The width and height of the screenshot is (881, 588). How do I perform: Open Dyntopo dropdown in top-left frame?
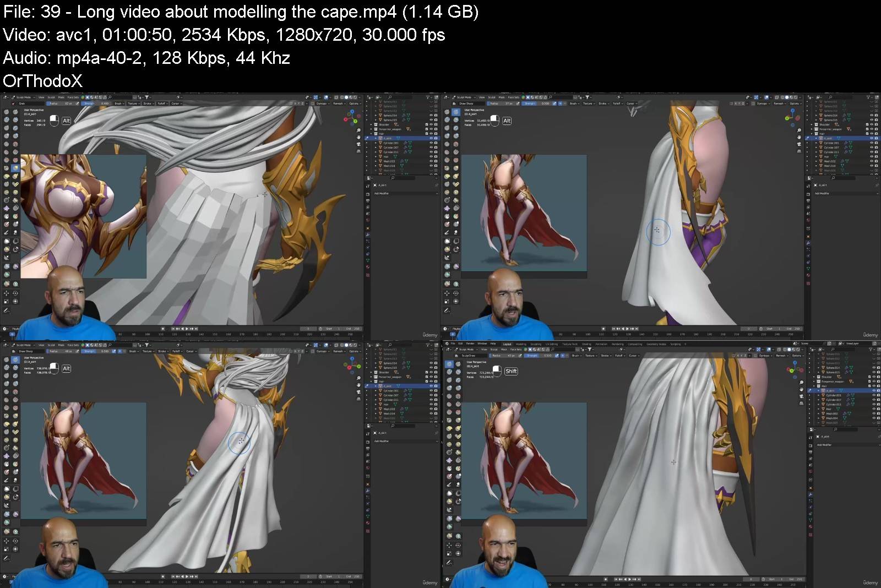[x=322, y=104]
